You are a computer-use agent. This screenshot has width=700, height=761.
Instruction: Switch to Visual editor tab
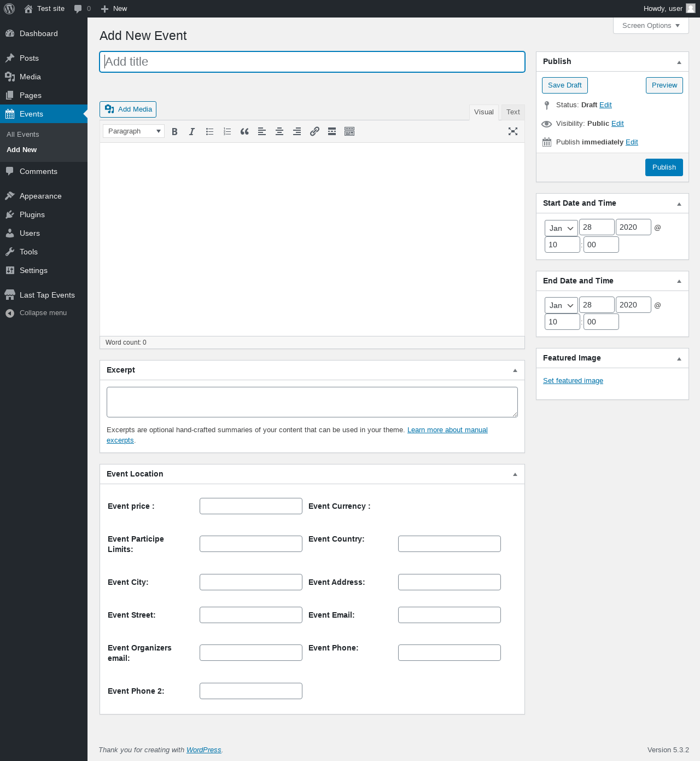[484, 112]
